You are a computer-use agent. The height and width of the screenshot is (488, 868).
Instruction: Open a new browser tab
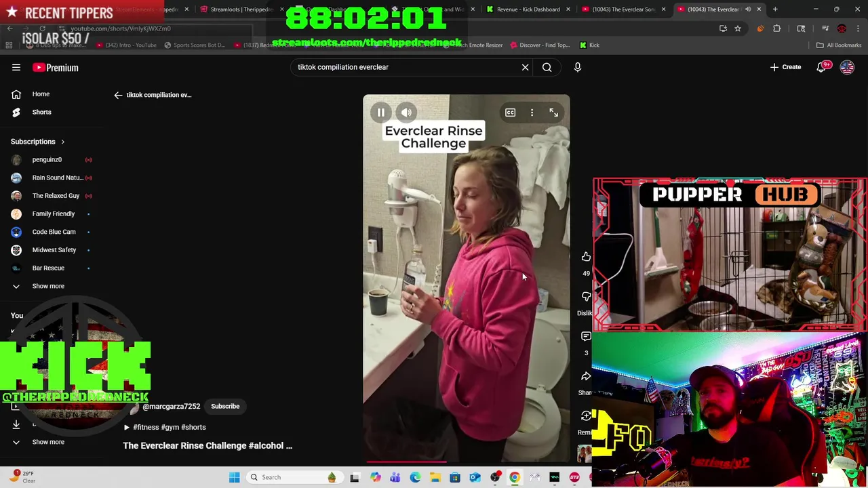pos(775,9)
